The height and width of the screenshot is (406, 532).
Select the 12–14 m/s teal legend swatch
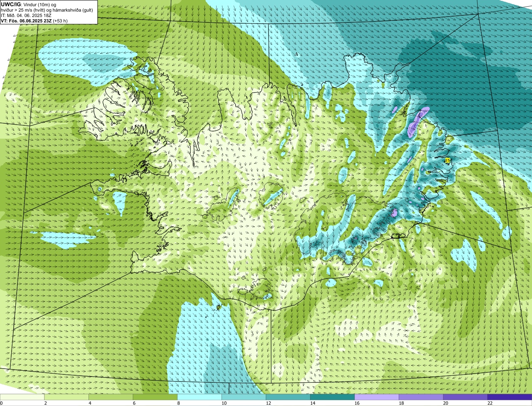(x=288, y=397)
